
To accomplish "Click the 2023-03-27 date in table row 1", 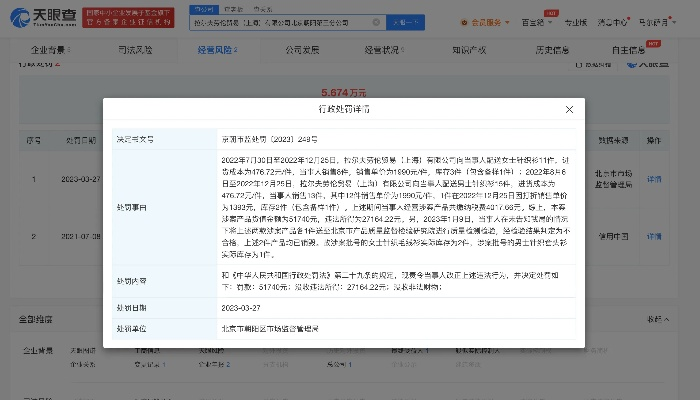I will [81, 179].
